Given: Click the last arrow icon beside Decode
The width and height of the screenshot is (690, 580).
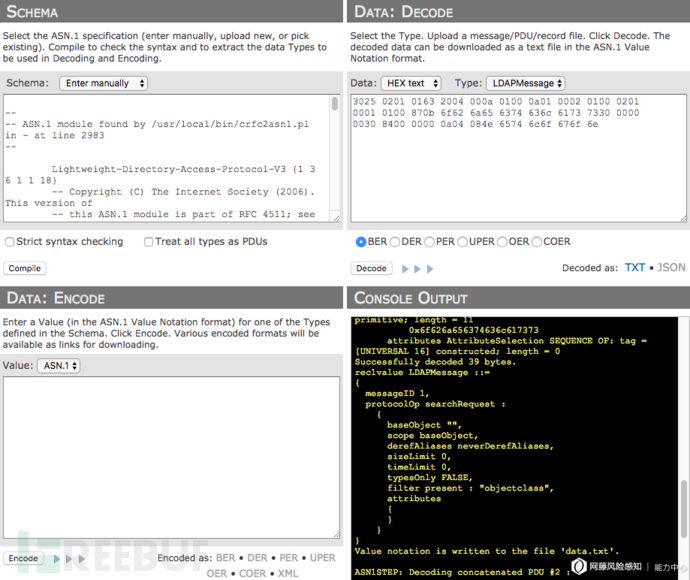Looking at the screenshot, I should click(x=430, y=269).
